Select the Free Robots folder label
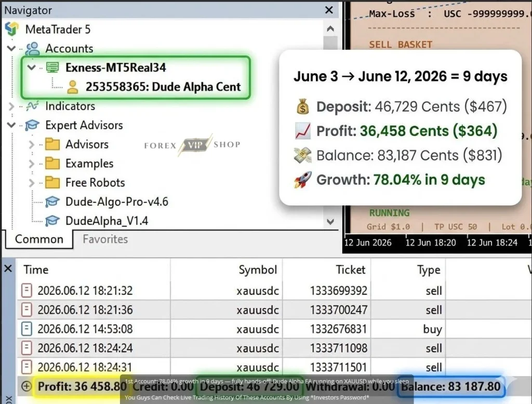Image resolution: width=532 pixels, height=404 pixels. (96, 182)
